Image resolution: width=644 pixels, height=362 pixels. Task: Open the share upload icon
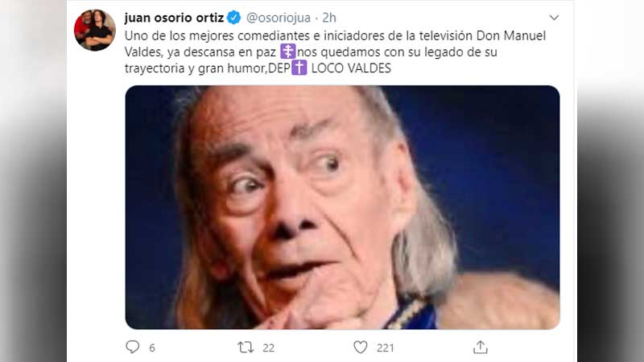click(x=480, y=348)
